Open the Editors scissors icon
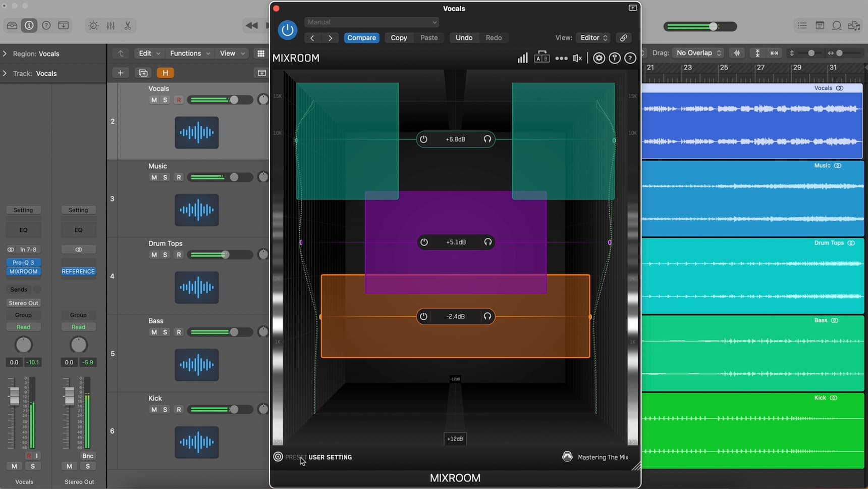 click(128, 26)
